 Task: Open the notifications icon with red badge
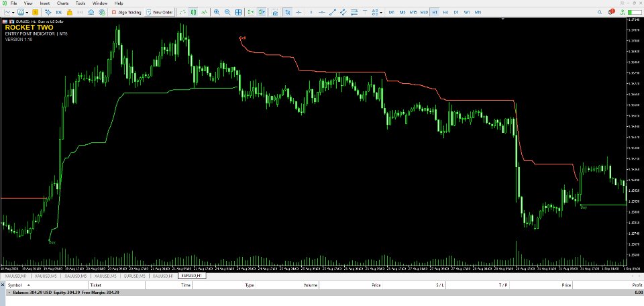pos(612,12)
